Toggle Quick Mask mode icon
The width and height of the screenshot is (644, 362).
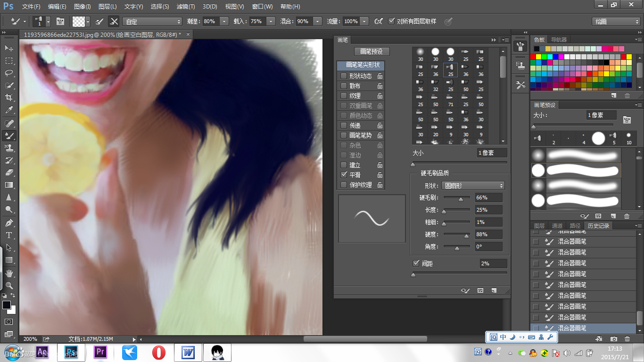tap(9, 321)
